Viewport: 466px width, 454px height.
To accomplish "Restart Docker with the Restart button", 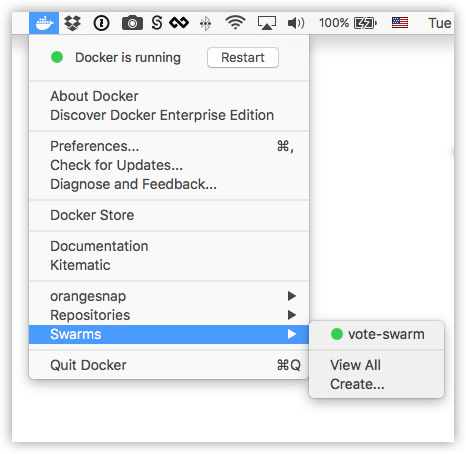I will coord(243,58).
